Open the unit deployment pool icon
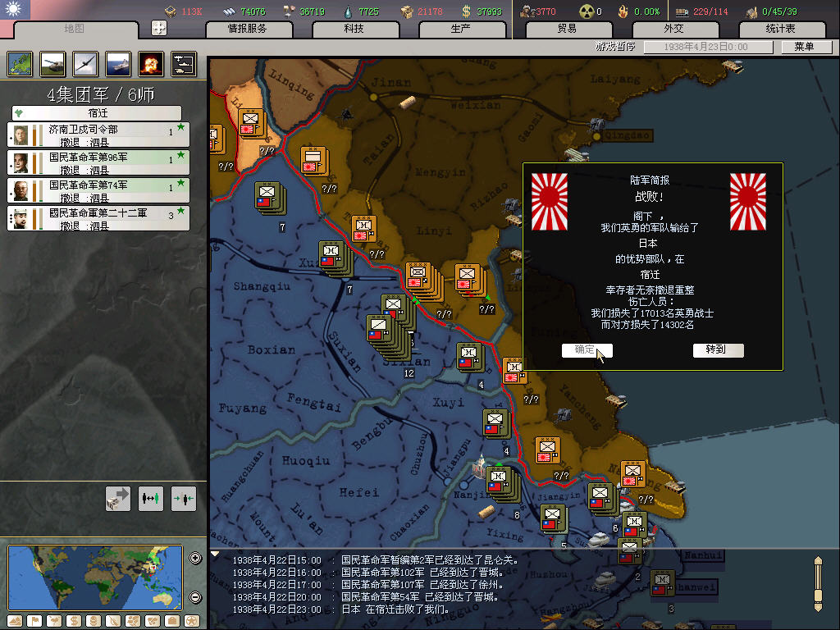 click(x=184, y=64)
